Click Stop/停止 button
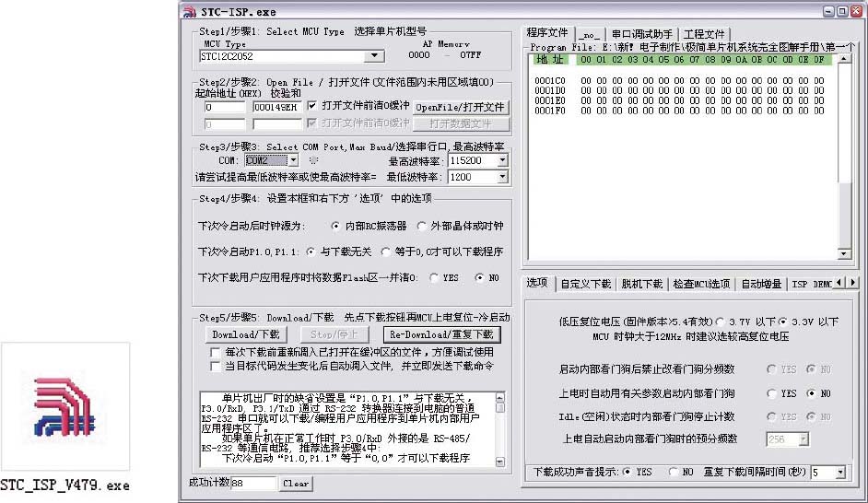This screenshot has height=503, width=868. (334, 334)
